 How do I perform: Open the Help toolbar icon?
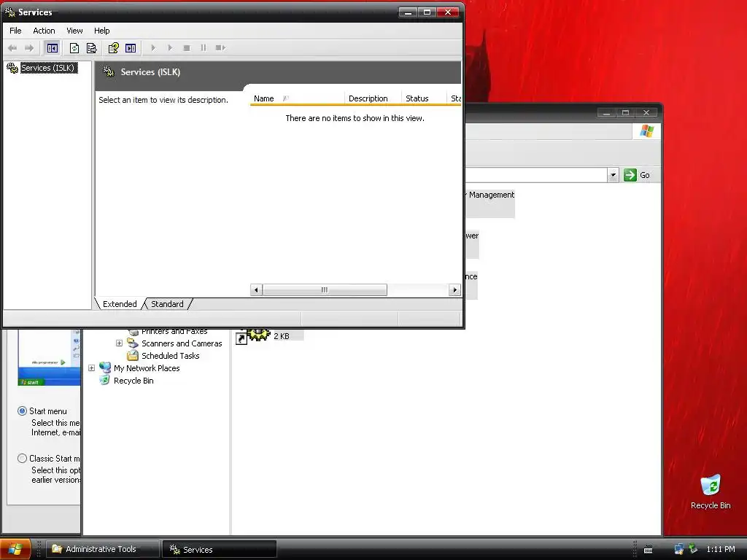pyautogui.click(x=113, y=48)
